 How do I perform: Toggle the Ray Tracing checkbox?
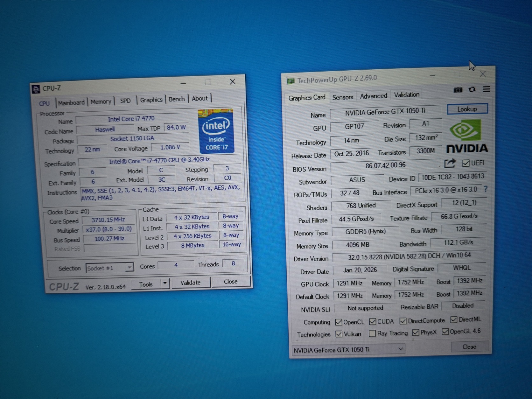click(x=372, y=333)
